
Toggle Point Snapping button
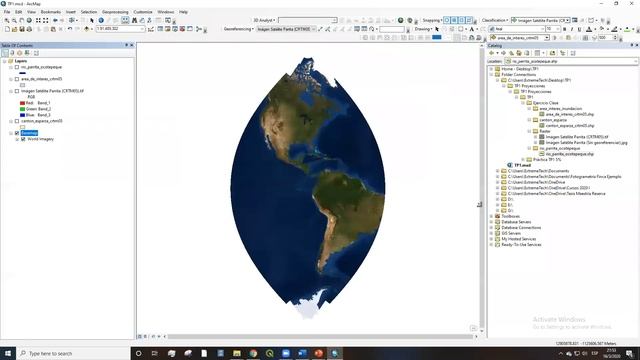tap(447, 20)
